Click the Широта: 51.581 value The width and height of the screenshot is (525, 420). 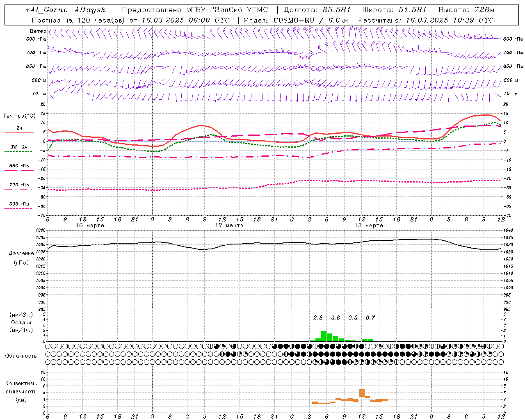click(394, 10)
